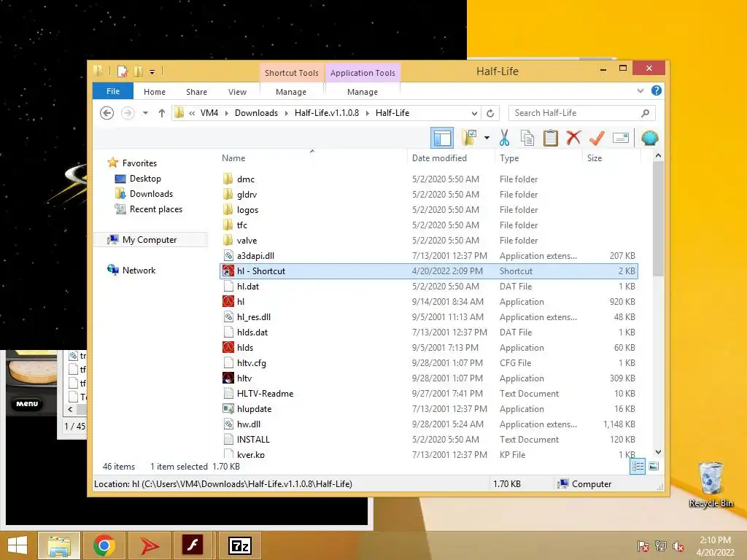Open Manage tab under Application Tools
Screen dimensions: 747x560
[363, 92]
